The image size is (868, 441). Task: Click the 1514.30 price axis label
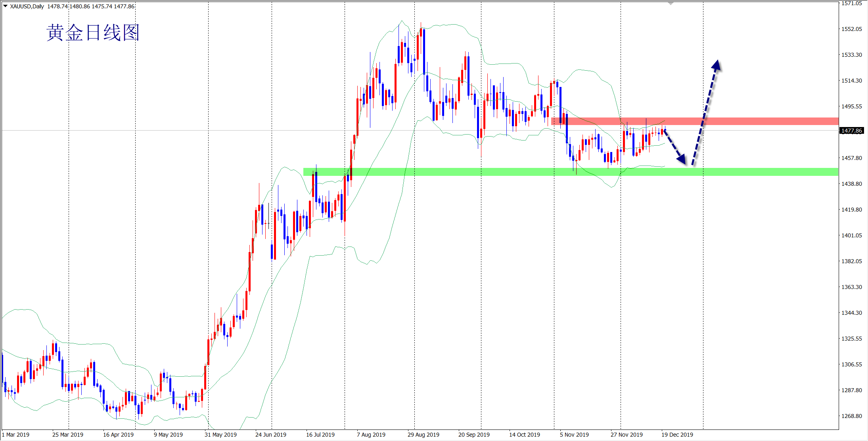[851, 81]
